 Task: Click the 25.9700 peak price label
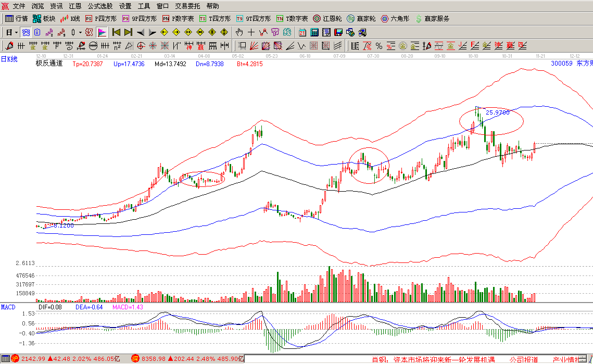click(497, 112)
